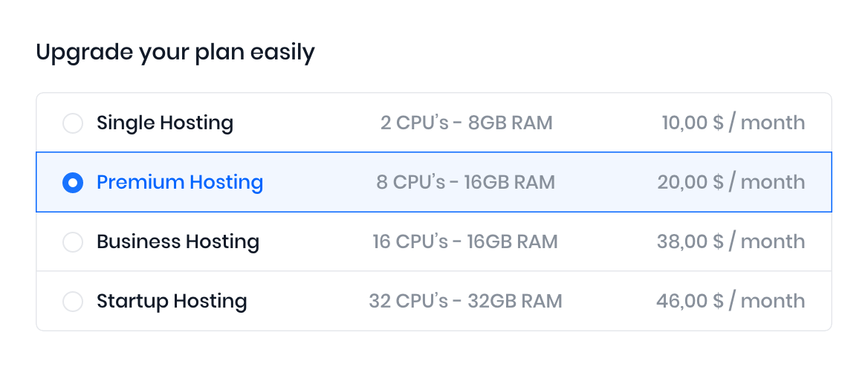868x367 pixels.
Task: Choose the Business Hosting radio button
Action: 73,241
